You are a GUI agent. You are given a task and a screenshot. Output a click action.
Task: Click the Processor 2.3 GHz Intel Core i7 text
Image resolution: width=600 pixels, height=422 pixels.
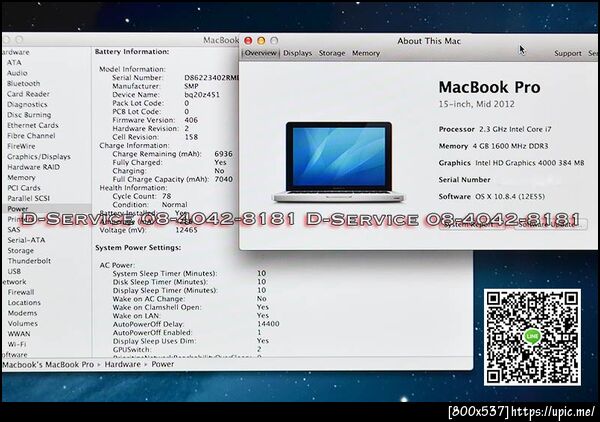495,129
